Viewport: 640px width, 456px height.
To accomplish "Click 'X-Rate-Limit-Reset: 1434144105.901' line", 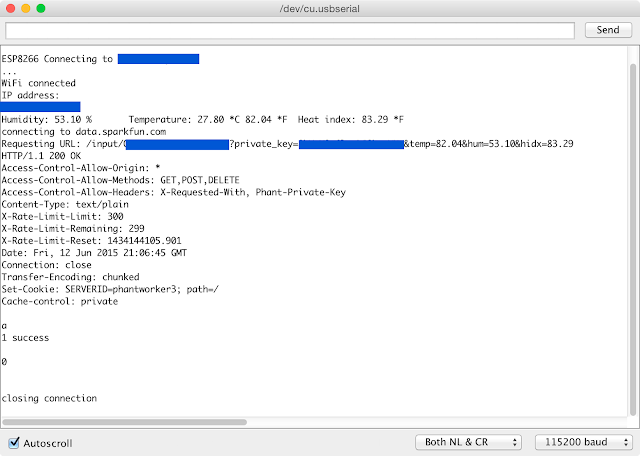I will (91, 241).
